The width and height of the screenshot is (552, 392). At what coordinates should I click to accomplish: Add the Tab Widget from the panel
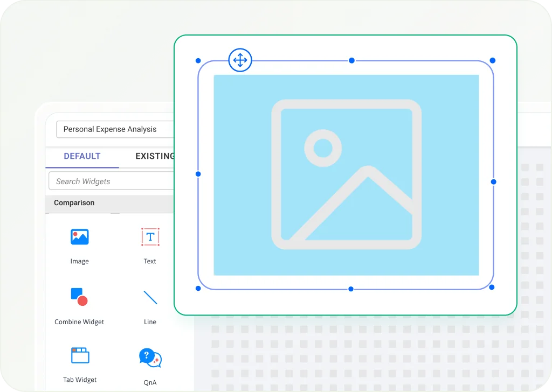coord(80,355)
